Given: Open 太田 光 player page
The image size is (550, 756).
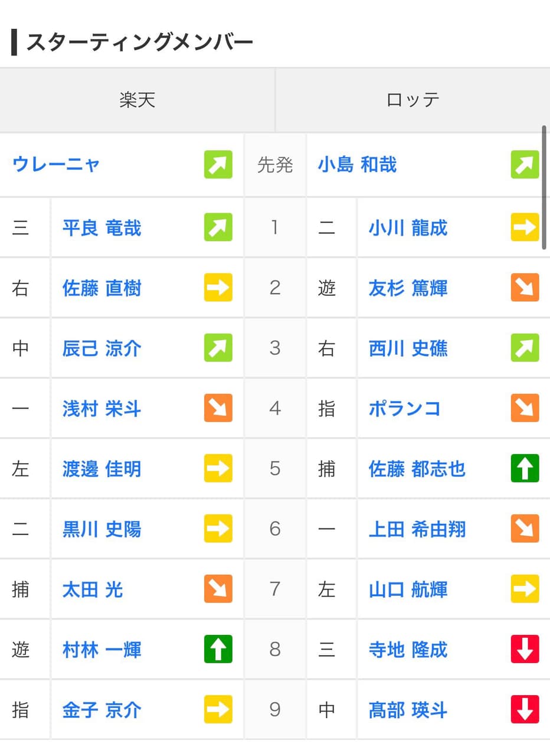Looking at the screenshot, I should 93,589.
